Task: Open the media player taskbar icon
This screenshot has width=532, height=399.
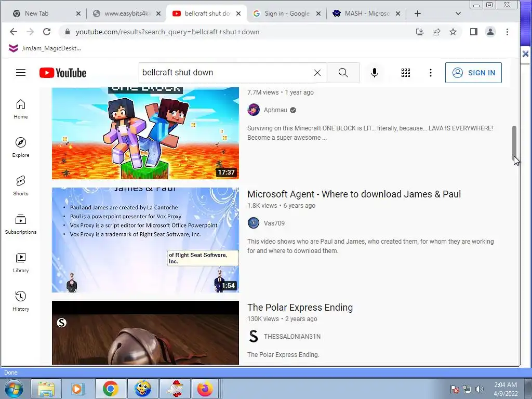Action: point(78,389)
